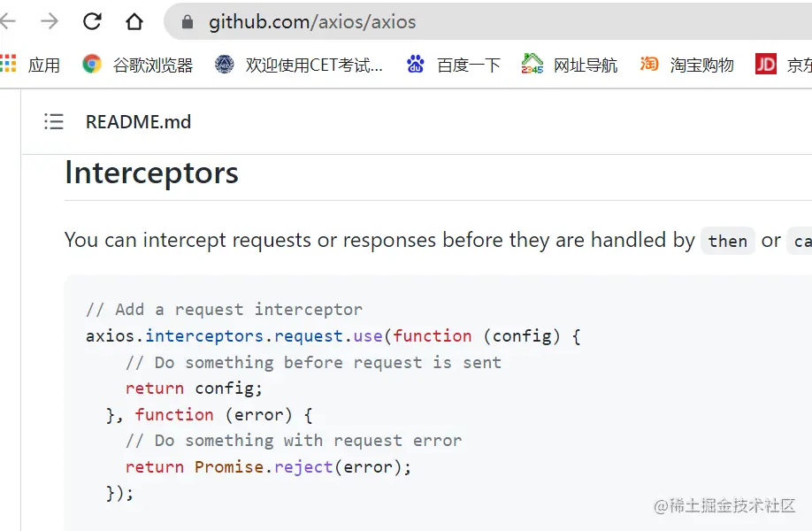Click the browser back arrow
This screenshot has width=812, height=531.
(x=7, y=21)
